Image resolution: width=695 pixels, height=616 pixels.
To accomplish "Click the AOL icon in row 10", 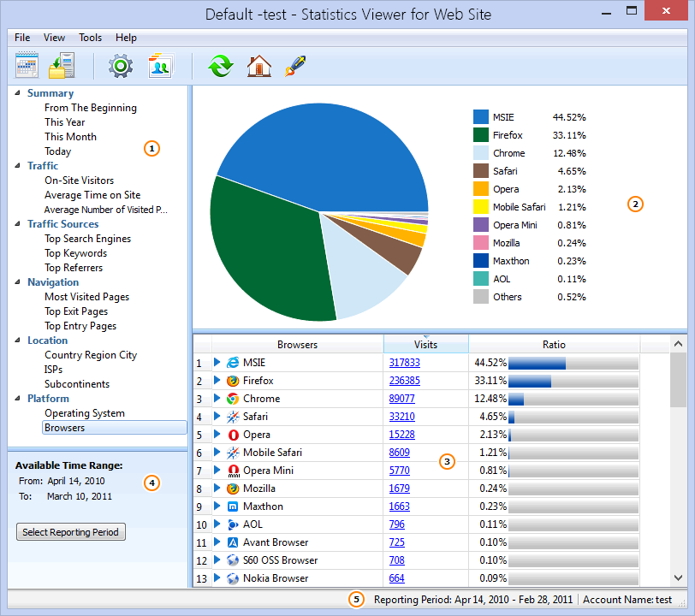I will pyautogui.click(x=233, y=524).
